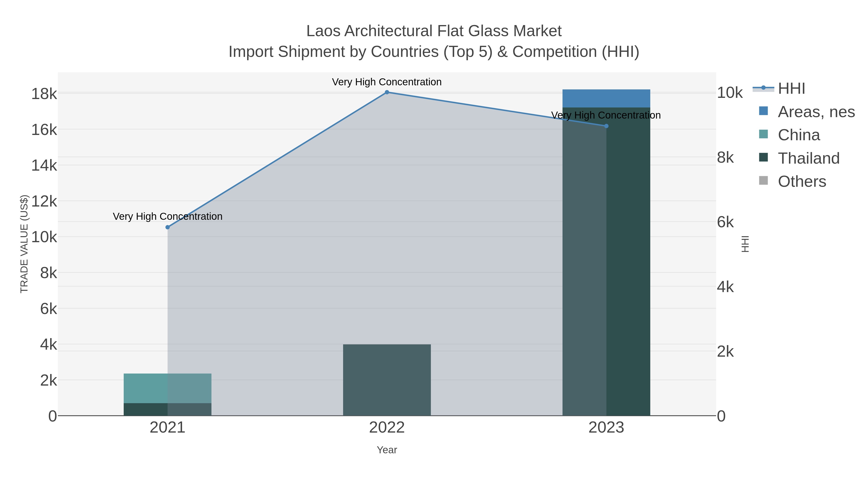
Task: Click the TRADE VALUE (US$) axis title
Action: tap(24, 244)
